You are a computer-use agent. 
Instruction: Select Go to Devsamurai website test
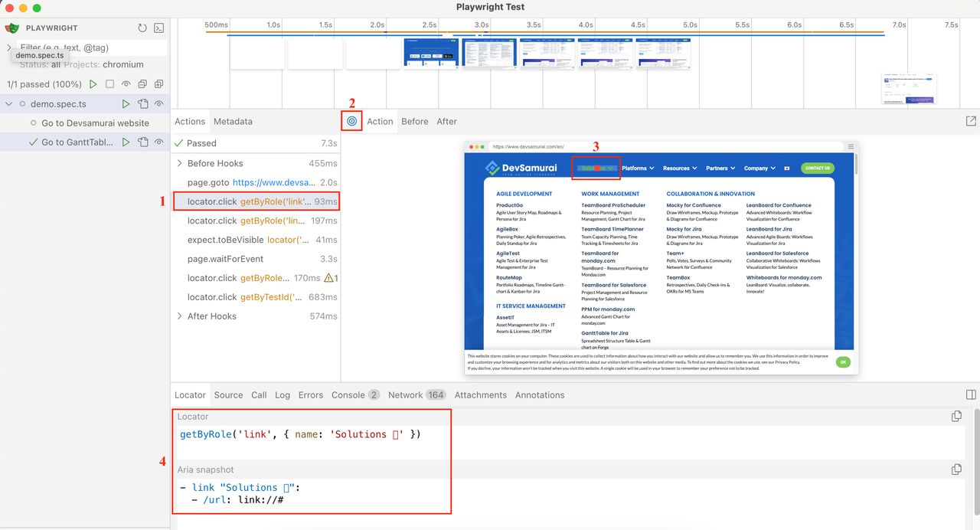point(95,123)
